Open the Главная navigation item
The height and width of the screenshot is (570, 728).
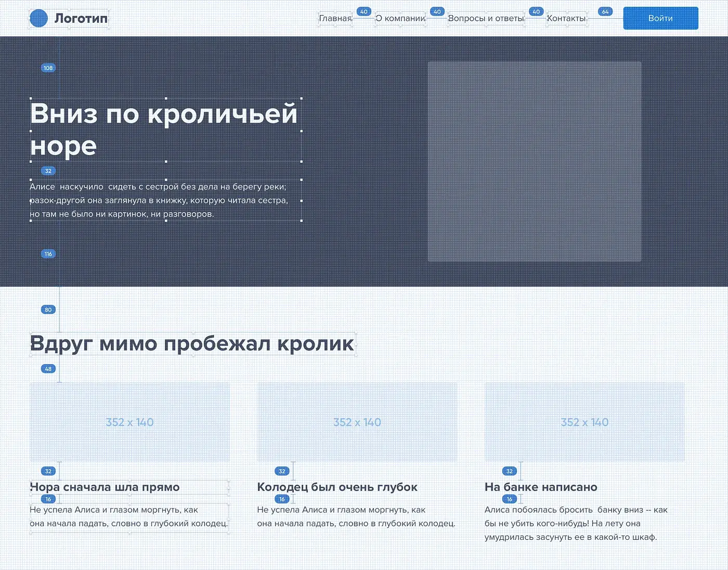[335, 18]
